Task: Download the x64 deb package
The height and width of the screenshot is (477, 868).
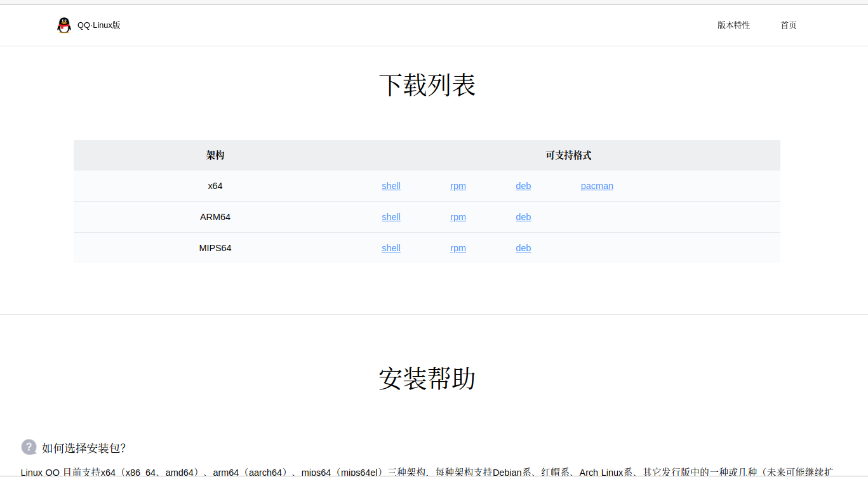Action: coord(523,186)
